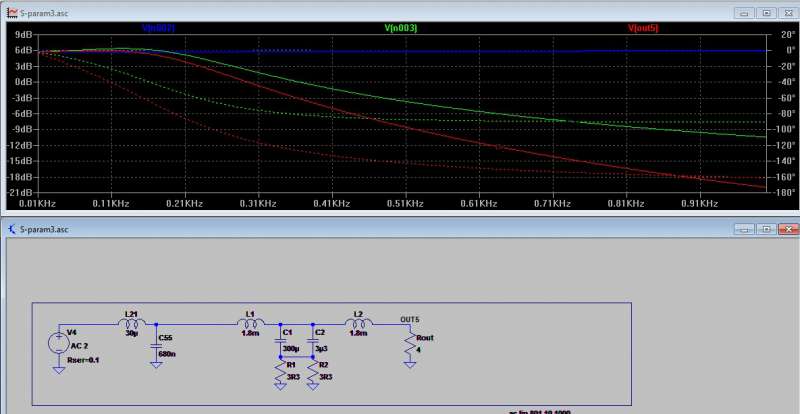Click the 680n value of C55
The image size is (800, 414).
click(x=167, y=353)
